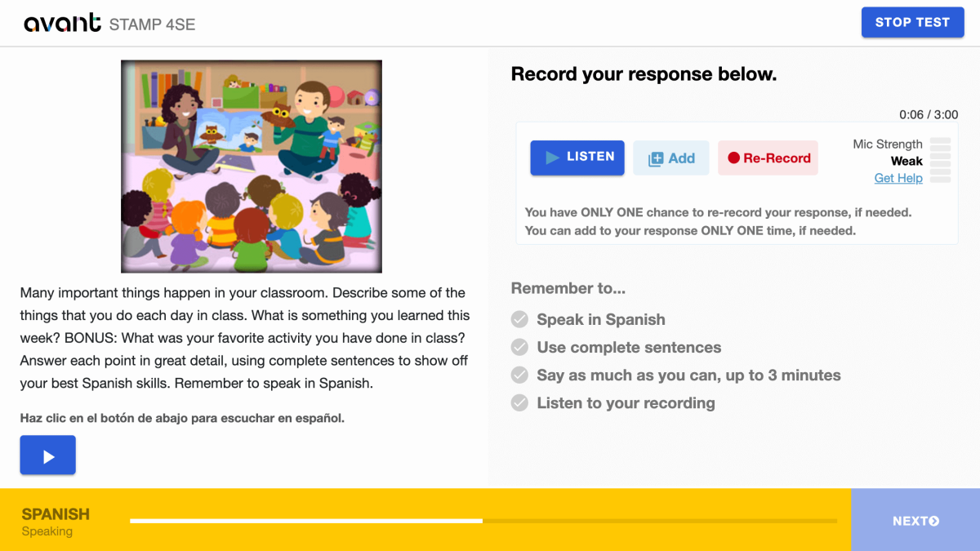Click the SPANISH Speaking section label

56,522
